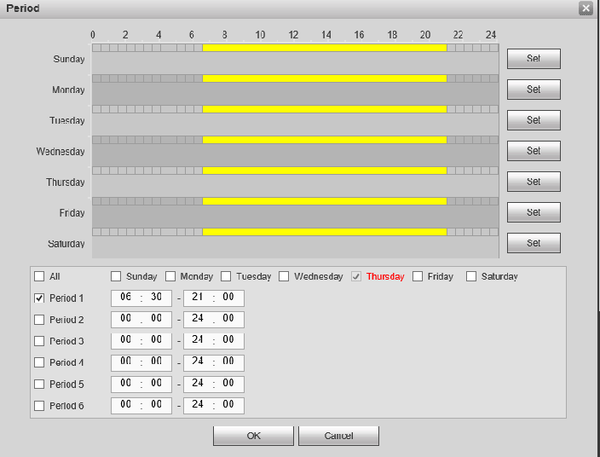Click Period 1 end hour field
This screenshot has width=600, height=457.
(x=197, y=297)
